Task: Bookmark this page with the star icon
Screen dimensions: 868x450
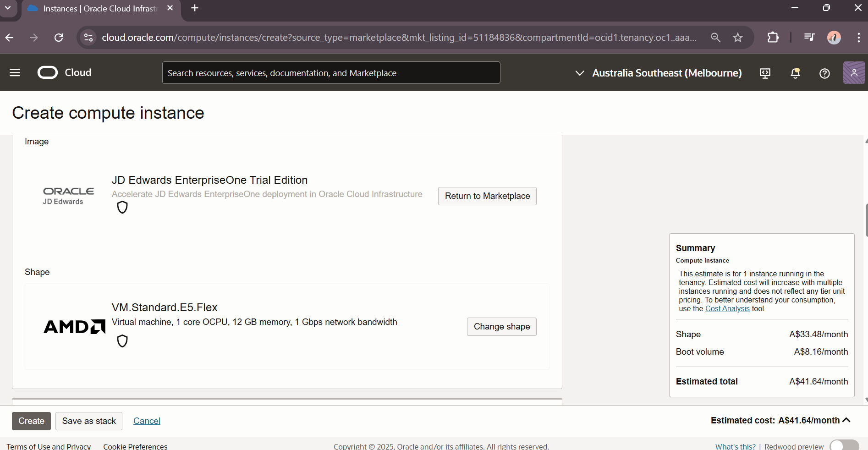Action: click(x=738, y=38)
